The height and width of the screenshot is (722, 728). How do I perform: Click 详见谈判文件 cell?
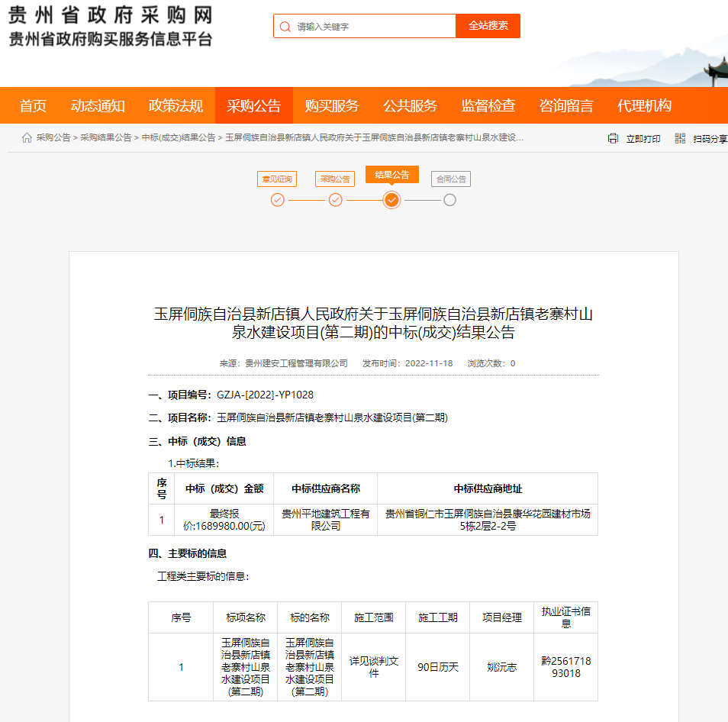click(374, 667)
